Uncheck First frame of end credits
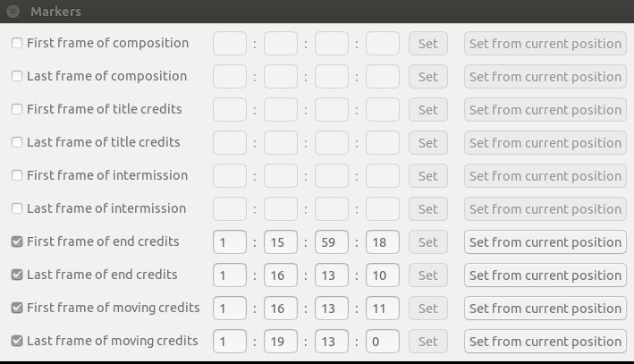The width and height of the screenshot is (634, 364). point(17,241)
